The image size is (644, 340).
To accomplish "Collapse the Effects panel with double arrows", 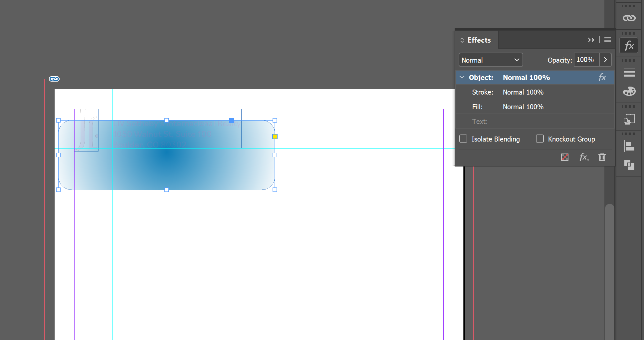I will coord(591,40).
